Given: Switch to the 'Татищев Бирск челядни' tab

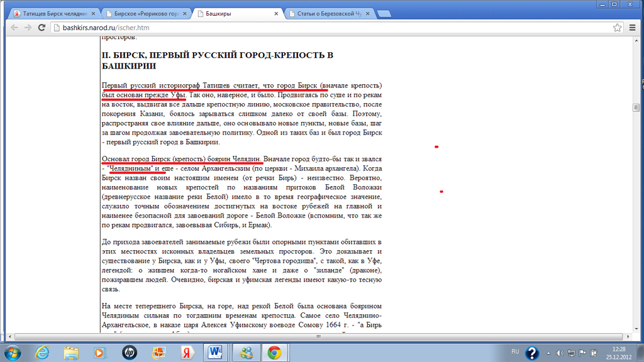Looking at the screenshot, I should [54, 14].
